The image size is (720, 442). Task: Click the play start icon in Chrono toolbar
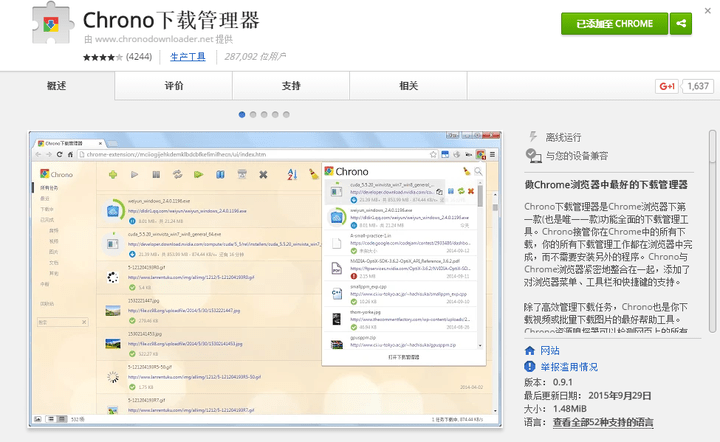pos(135,174)
